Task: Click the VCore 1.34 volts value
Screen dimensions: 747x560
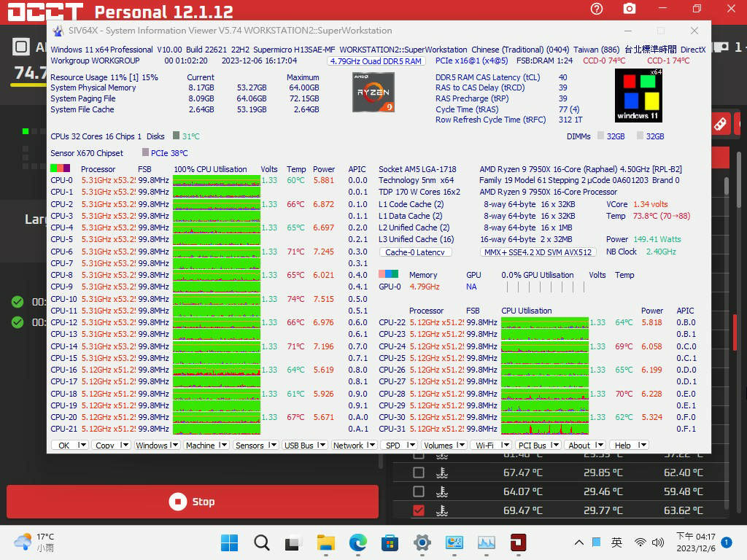Action: click(650, 204)
